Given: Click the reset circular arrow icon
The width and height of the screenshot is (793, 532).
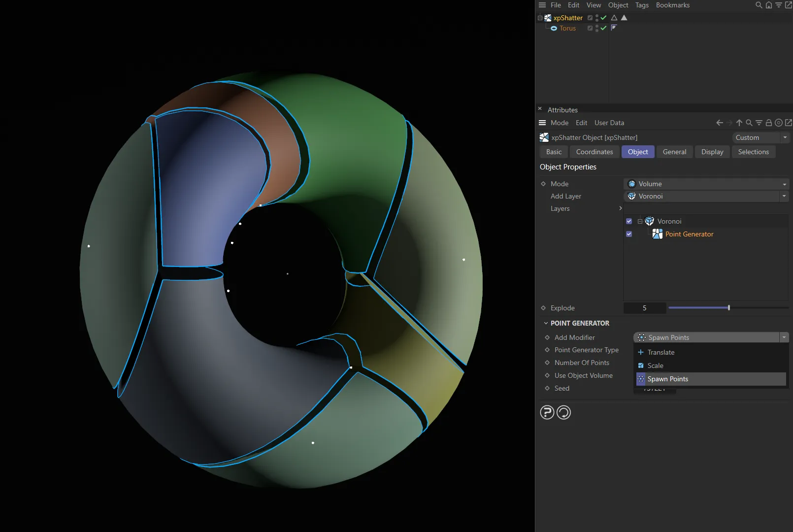Looking at the screenshot, I should coord(563,412).
